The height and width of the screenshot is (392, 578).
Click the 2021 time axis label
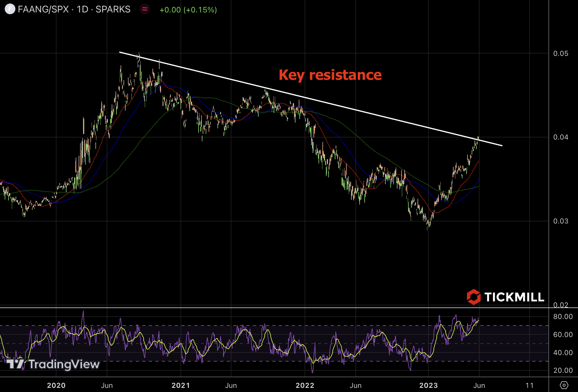tap(181, 385)
